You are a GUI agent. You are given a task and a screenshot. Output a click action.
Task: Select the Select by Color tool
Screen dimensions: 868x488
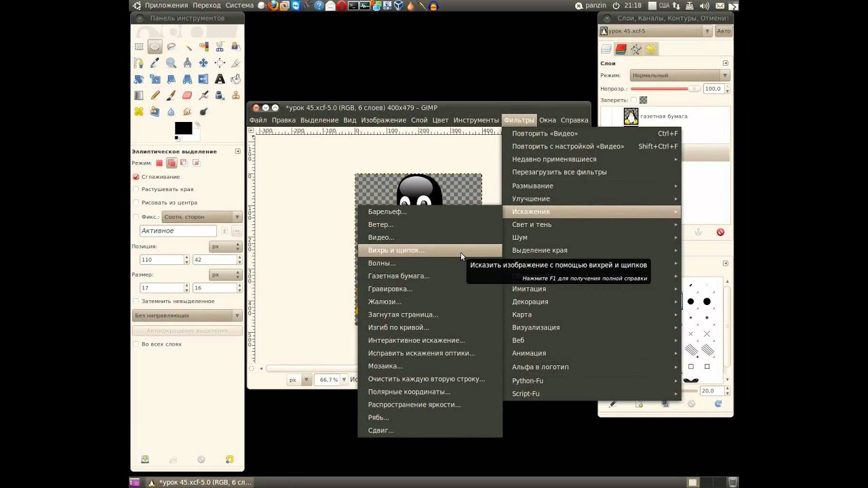tap(203, 47)
